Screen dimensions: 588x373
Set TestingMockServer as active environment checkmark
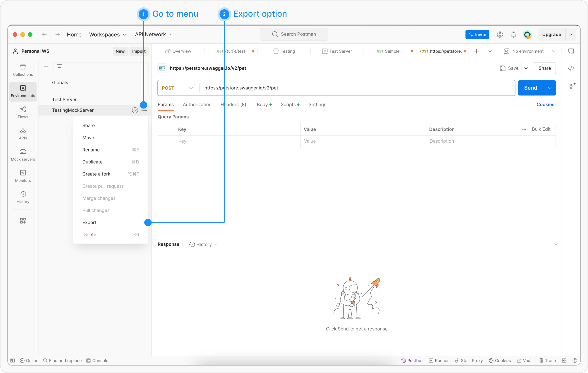(135, 110)
